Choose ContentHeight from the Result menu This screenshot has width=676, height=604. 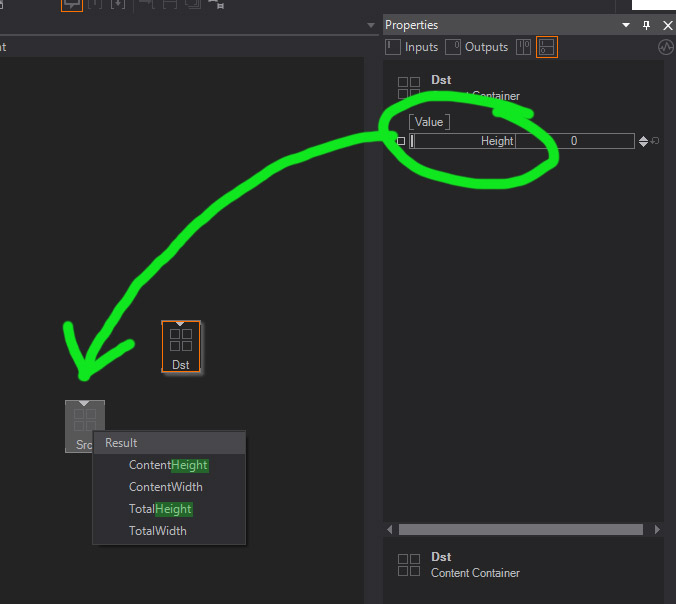[x=168, y=465]
